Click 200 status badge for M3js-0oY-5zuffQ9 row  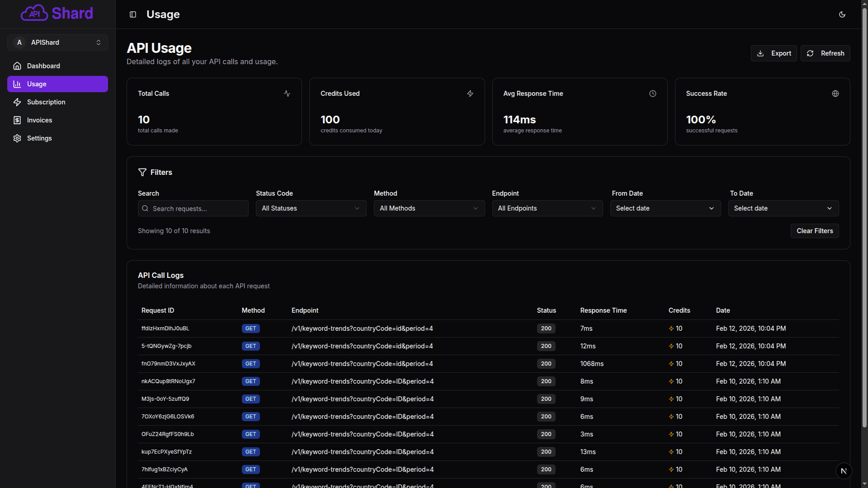pos(546,399)
